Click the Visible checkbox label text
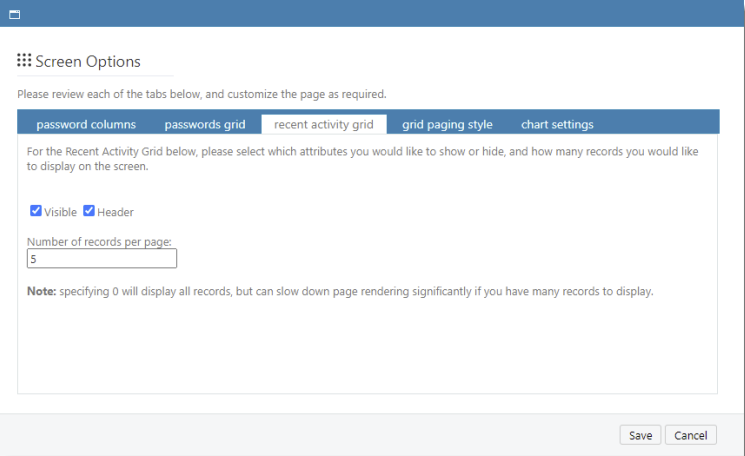745x456 pixels. pyautogui.click(x=60, y=212)
